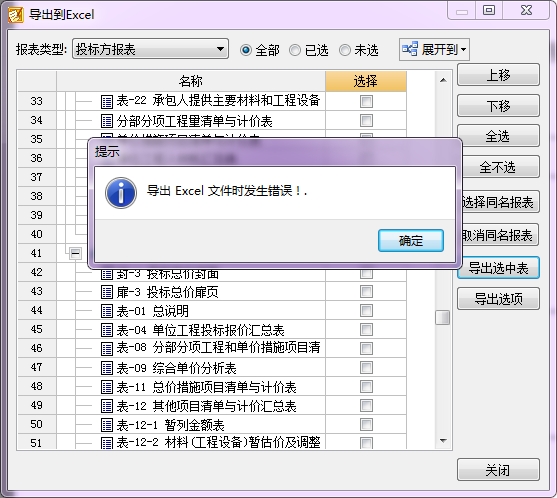The image size is (557, 498).
Task: Click the 全选 button
Action: [x=498, y=136]
